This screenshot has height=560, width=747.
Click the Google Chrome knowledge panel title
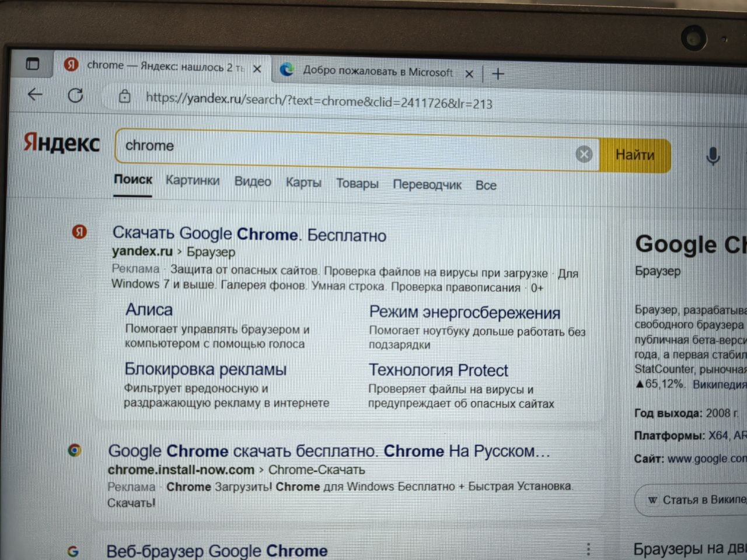coord(691,244)
